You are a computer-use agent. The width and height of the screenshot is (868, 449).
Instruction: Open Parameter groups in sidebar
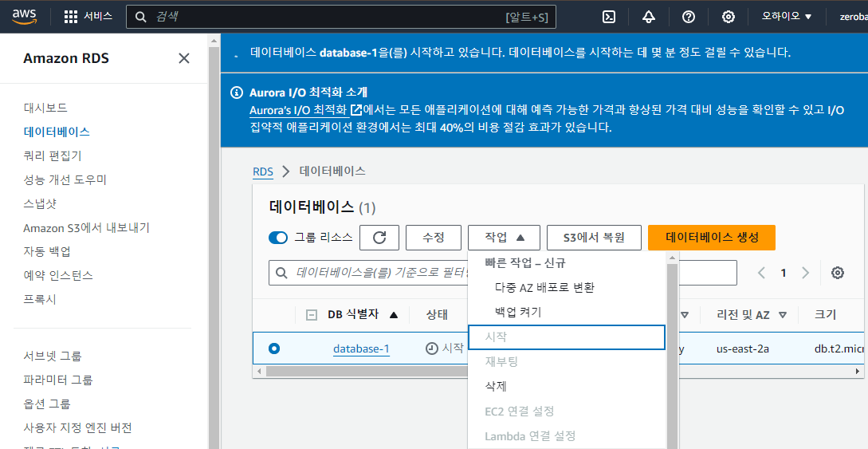pyautogui.click(x=58, y=380)
